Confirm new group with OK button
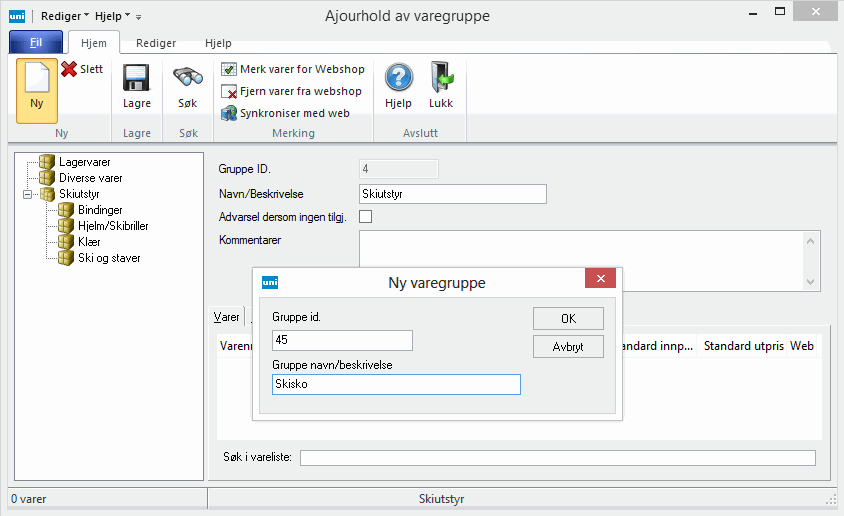The height and width of the screenshot is (516, 844). point(568,318)
